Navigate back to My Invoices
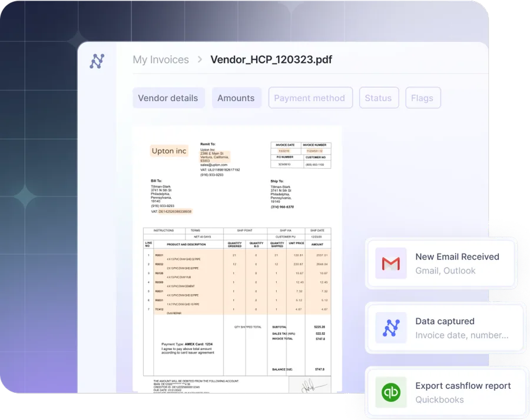 [x=161, y=59]
